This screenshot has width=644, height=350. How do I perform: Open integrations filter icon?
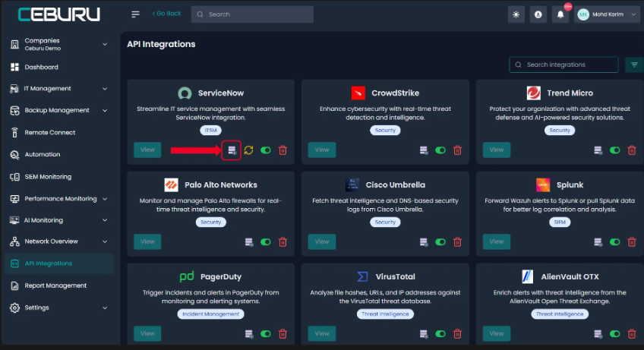click(634, 65)
